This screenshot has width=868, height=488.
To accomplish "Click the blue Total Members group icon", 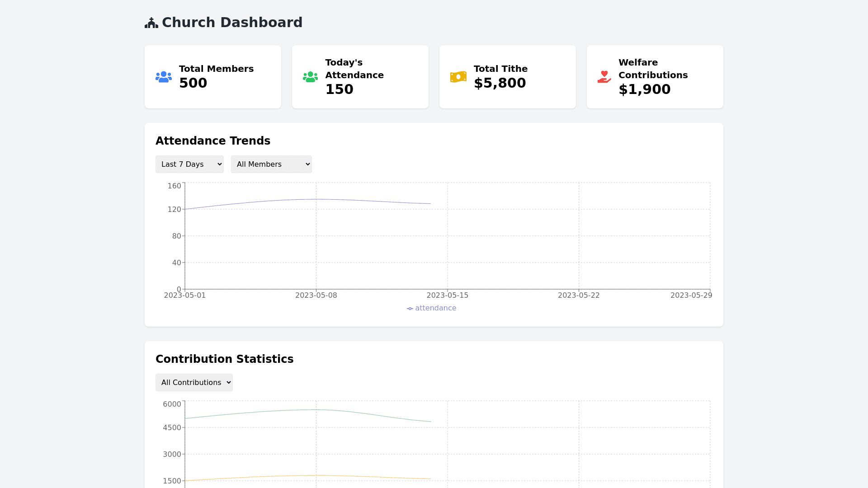I will pos(164,77).
